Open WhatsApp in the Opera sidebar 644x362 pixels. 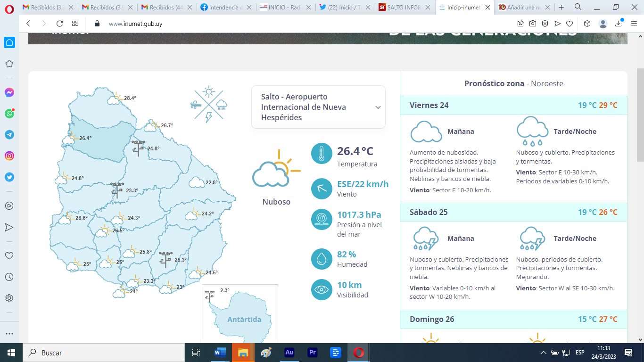point(9,114)
